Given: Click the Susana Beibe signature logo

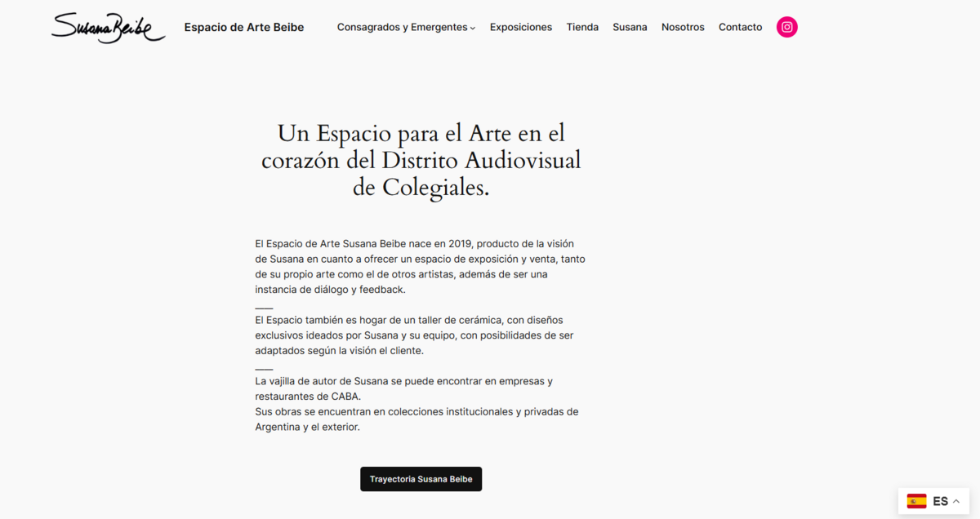Looking at the screenshot, I should pyautogui.click(x=108, y=28).
